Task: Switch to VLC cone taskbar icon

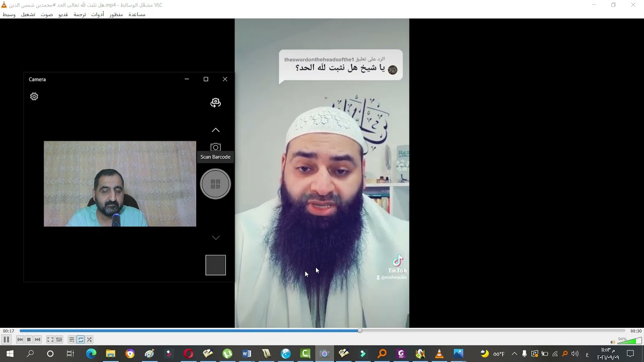Action: point(439,354)
